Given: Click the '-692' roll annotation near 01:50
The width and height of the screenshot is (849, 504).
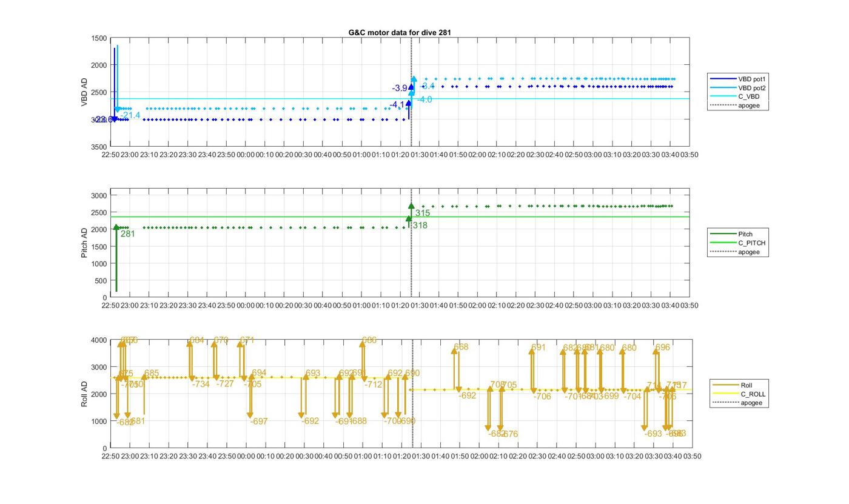Looking at the screenshot, I should (468, 395).
